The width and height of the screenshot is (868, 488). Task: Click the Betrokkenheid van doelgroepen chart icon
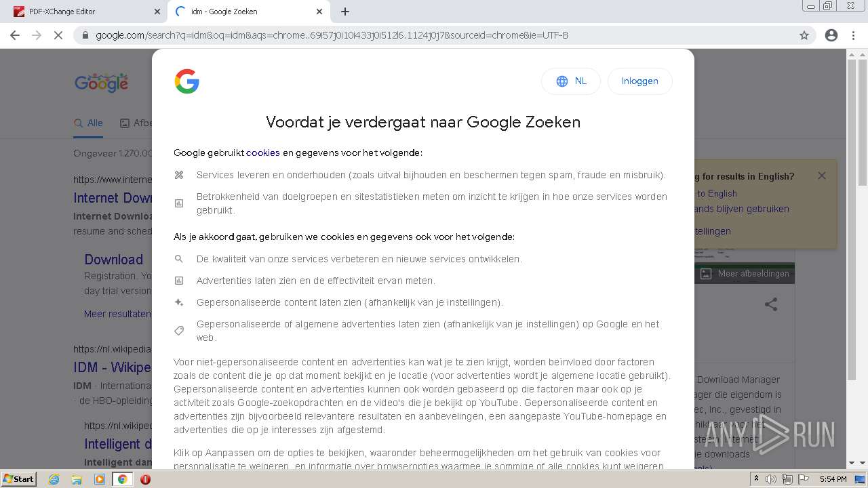(179, 203)
